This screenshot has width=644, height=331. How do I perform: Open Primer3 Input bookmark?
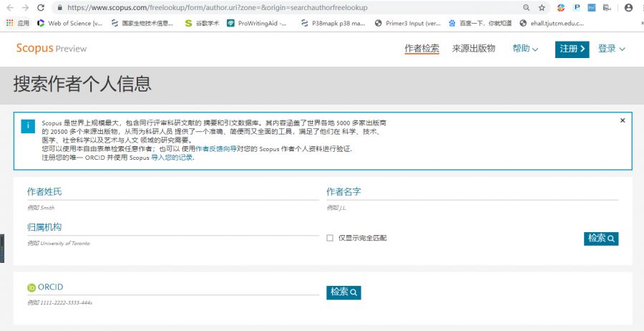[408, 23]
